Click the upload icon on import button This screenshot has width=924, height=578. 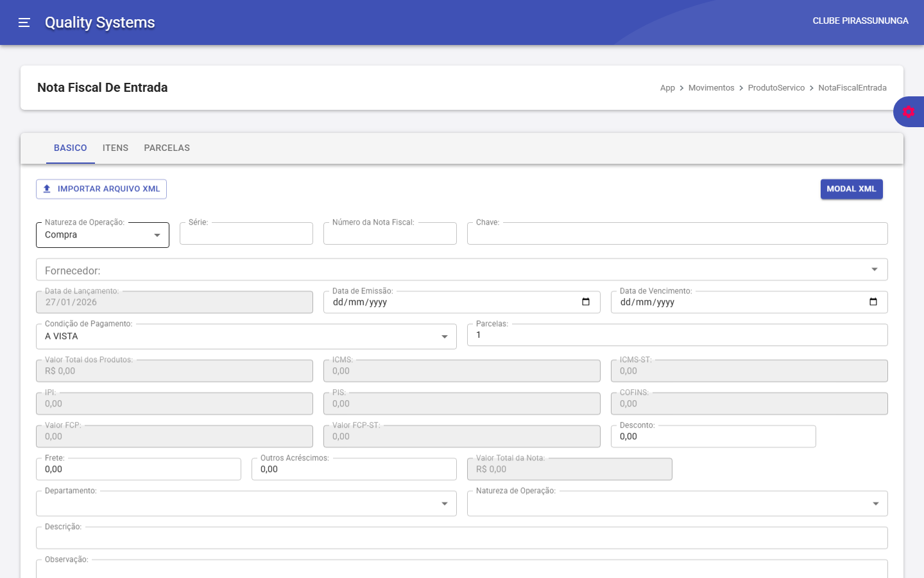point(47,189)
